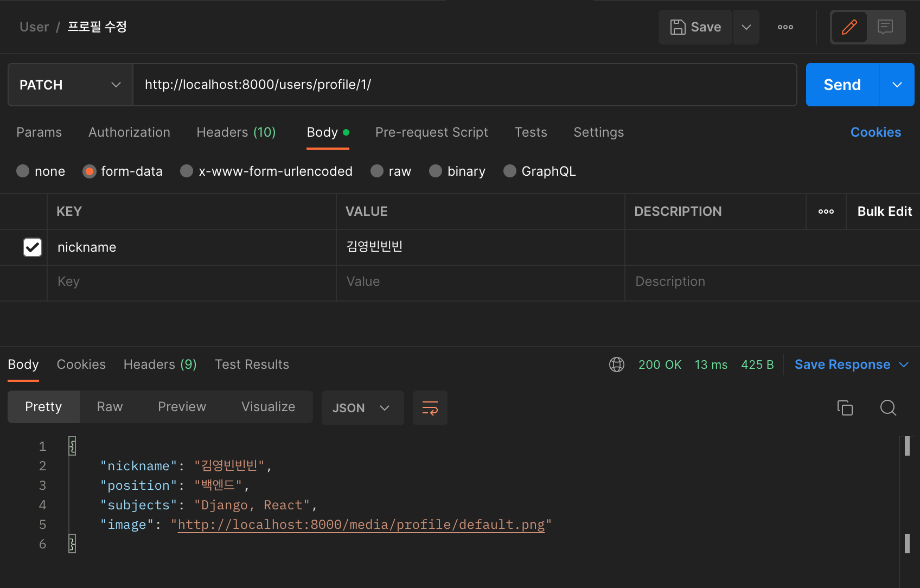The width and height of the screenshot is (920, 588).
Task: Click the 425 B response size
Action: click(757, 365)
